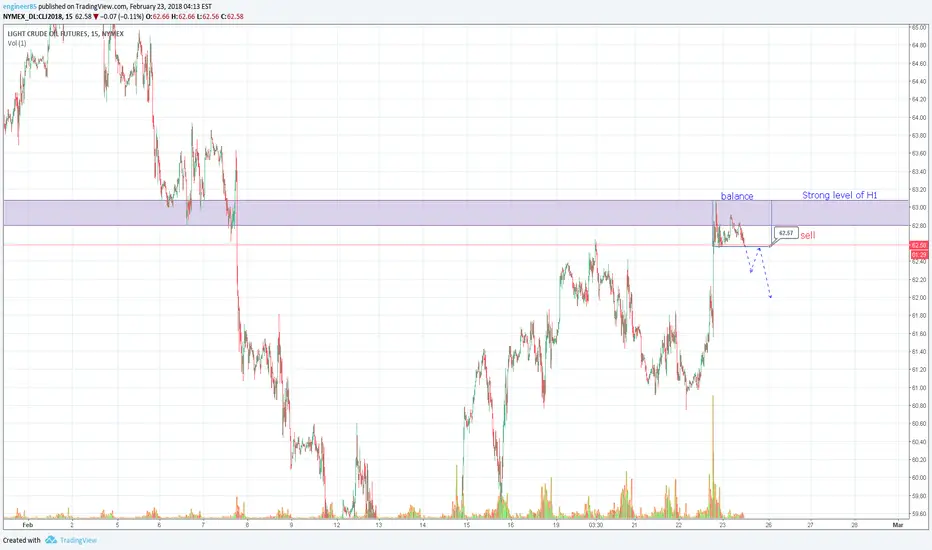Click the Mar label on time axis

(x=898, y=525)
